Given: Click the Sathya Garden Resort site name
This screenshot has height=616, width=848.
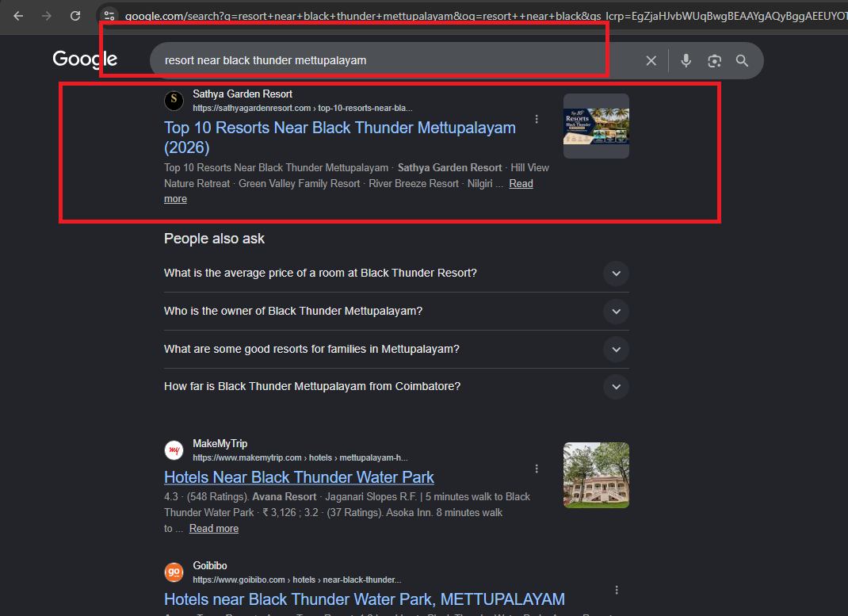Looking at the screenshot, I should [243, 94].
